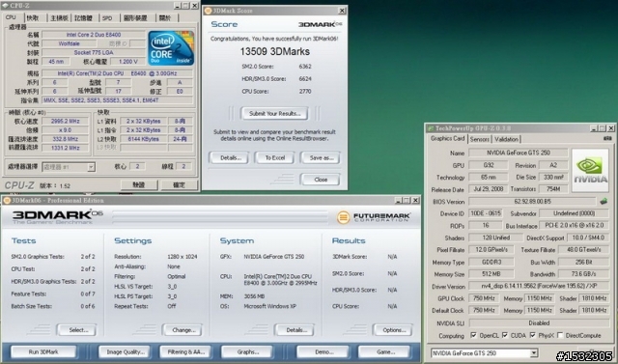
Task: Click the core speed value 2995.2 MHz
Action: tap(65, 121)
